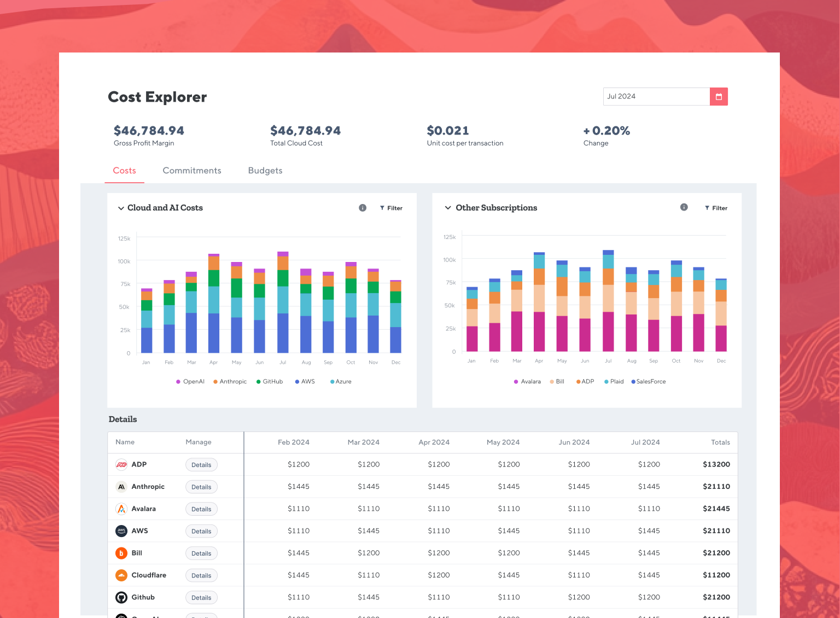Image resolution: width=840 pixels, height=618 pixels.
Task: Open Details for AWS row
Action: pos(201,531)
